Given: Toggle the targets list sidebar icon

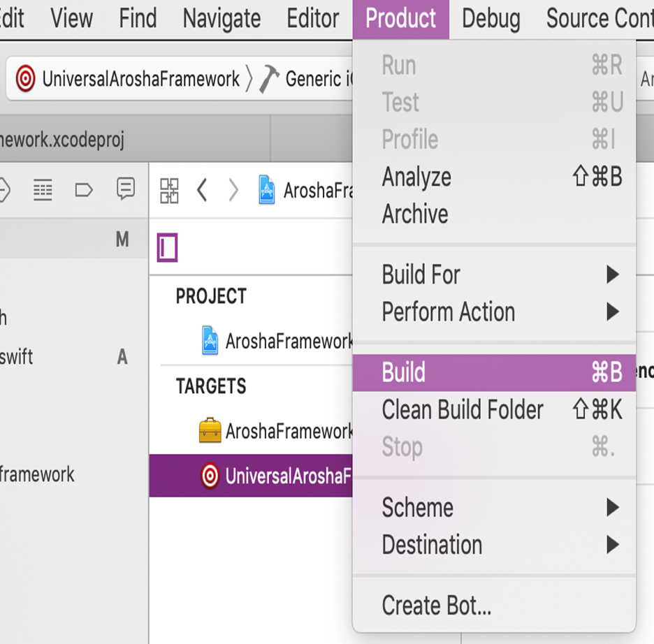Looking at the screenshot, I should [167, 247].
